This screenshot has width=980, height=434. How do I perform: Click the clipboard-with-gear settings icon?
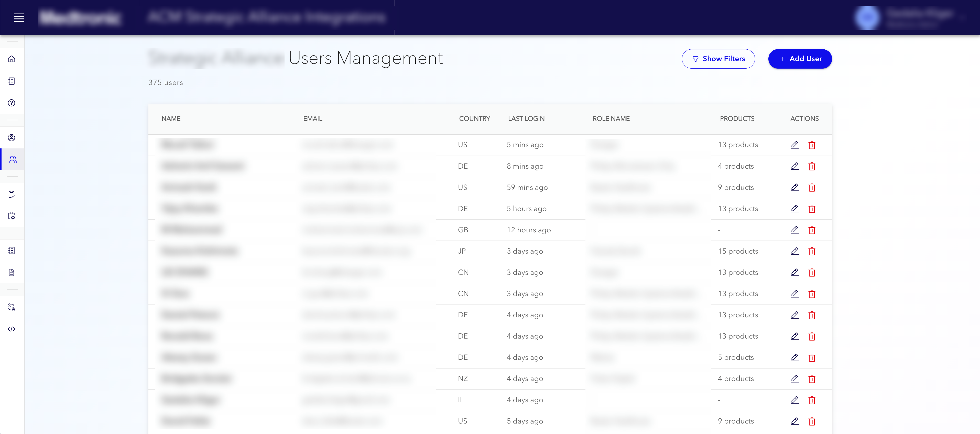pyautogui.click(x=12, y=216)
